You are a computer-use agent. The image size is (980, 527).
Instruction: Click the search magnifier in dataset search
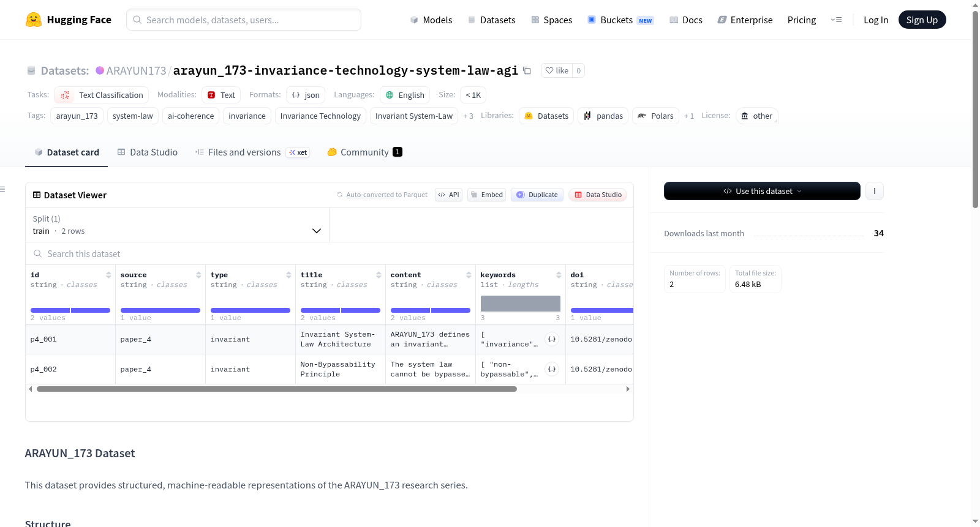pyautogui.click(x=38, y=254)
